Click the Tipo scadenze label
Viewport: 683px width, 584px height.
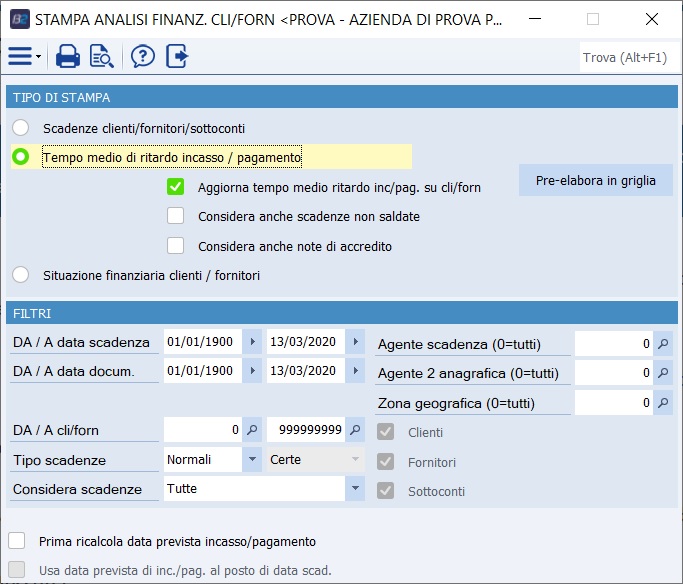59,460
